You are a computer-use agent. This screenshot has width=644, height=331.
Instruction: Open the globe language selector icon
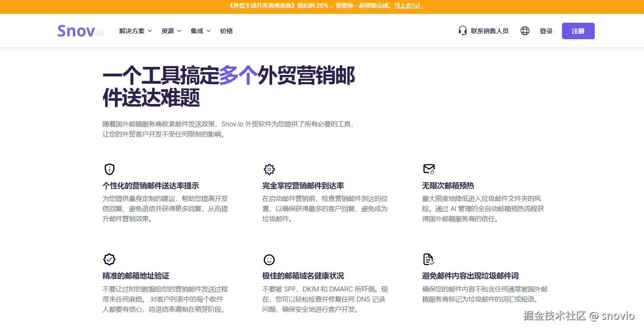tap(525, 31)
